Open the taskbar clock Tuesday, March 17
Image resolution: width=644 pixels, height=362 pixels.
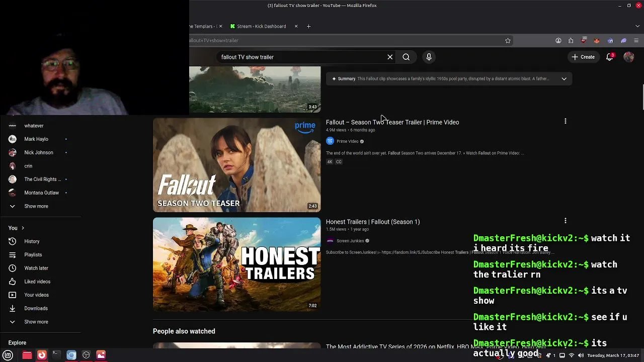(x=613, y=355)
